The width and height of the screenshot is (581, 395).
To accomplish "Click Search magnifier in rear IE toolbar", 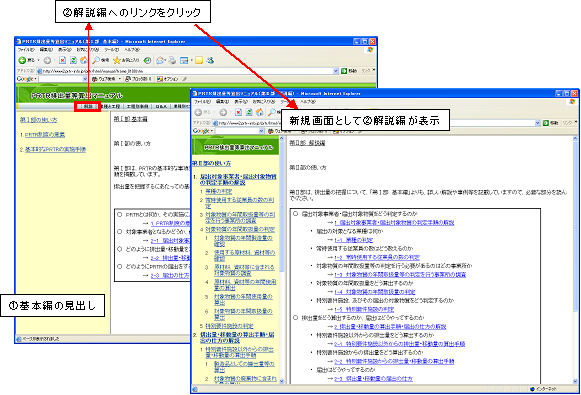I will pyautogui.click(x=96, y=60).
